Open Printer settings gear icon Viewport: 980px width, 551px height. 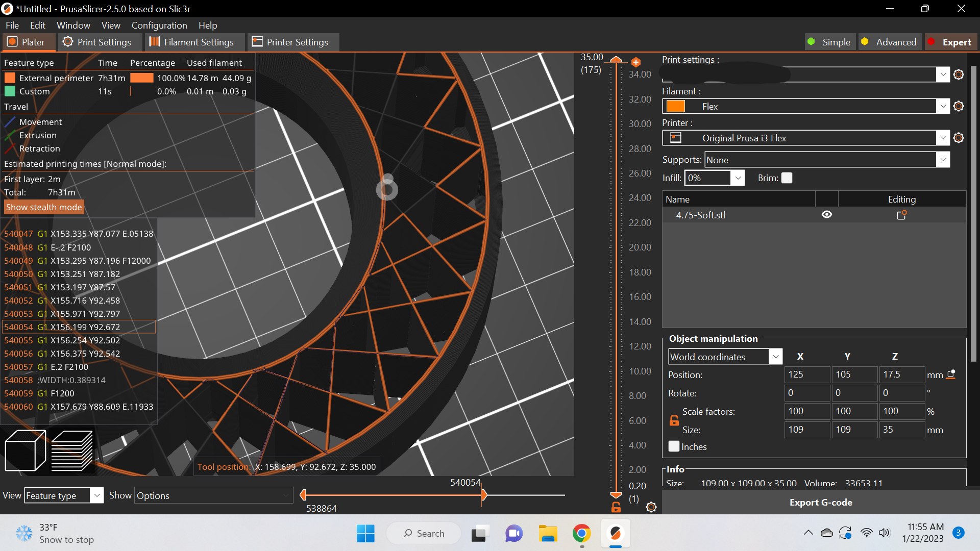[x=958, y=138]
